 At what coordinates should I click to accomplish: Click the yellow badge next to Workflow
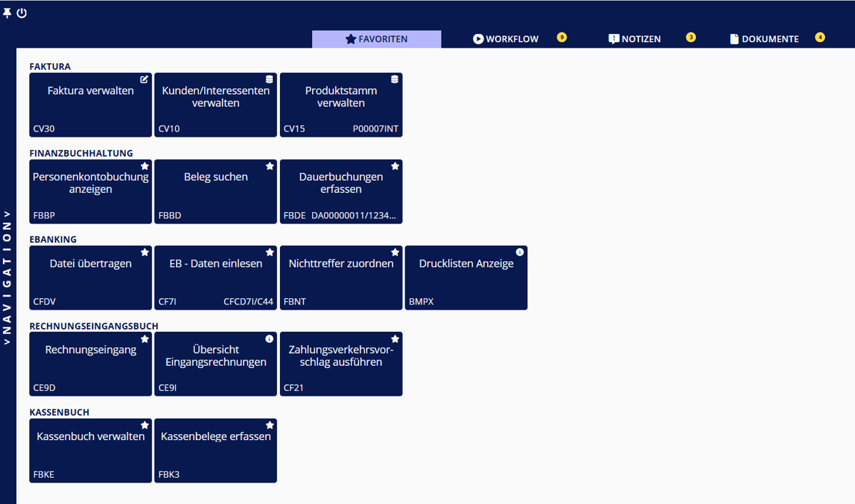561,37
